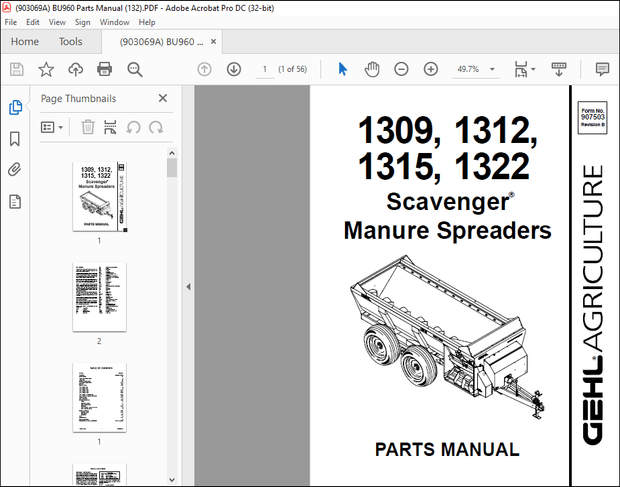620x487 pixels.
Task: Collapse the navigation pane with arrow
Action: [189, 286]
